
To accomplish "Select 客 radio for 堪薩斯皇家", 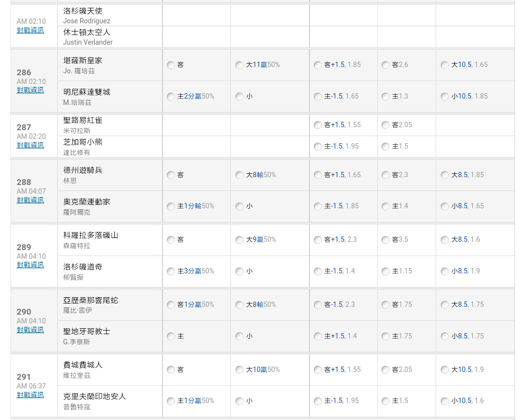I will (171, 65).
